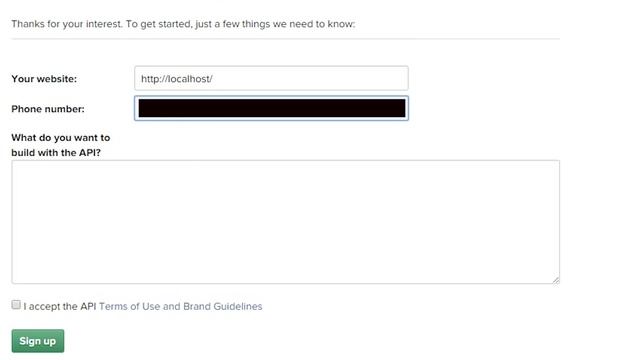Click the http://localhost/ text in website field
This screenshot has width=640, height=360.
tap(177, 79)
